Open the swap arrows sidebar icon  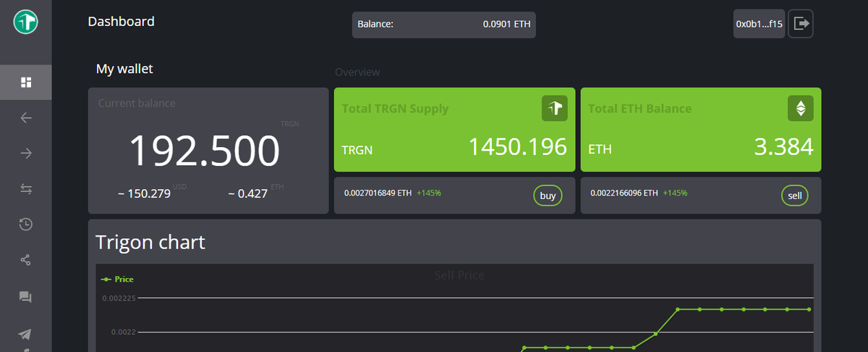pos(25,189)
